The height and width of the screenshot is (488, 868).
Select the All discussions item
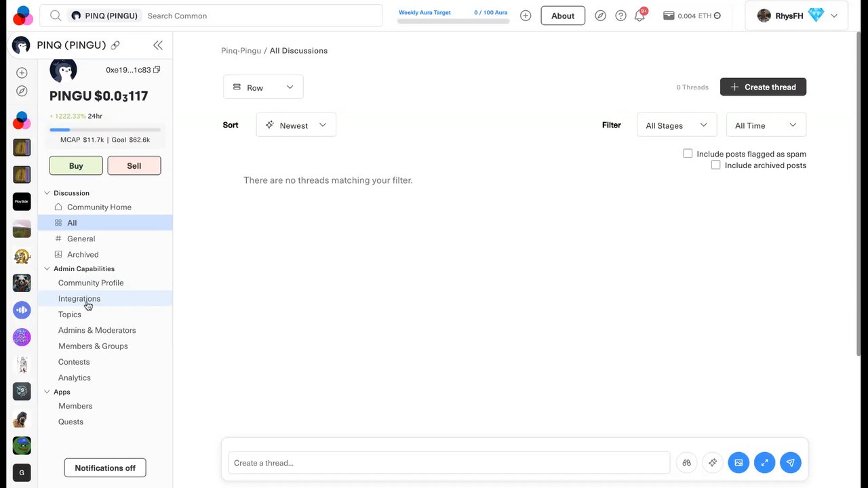point(105,222)
